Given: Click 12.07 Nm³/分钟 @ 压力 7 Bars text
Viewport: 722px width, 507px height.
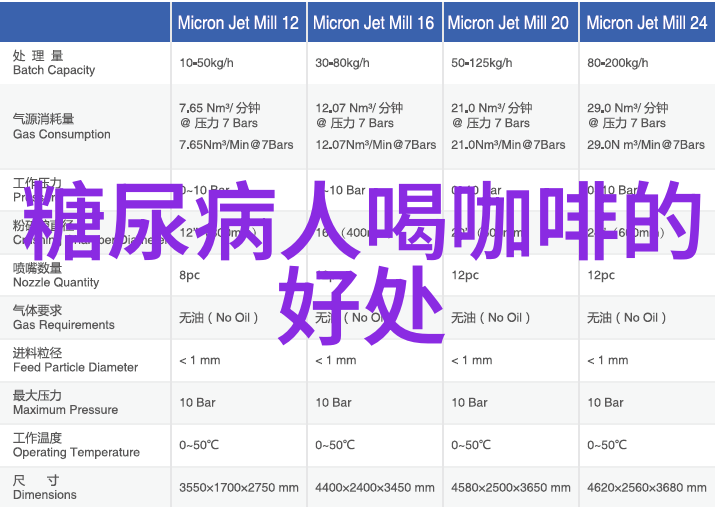Looking at the screenshot, I should tap(359, 116).
